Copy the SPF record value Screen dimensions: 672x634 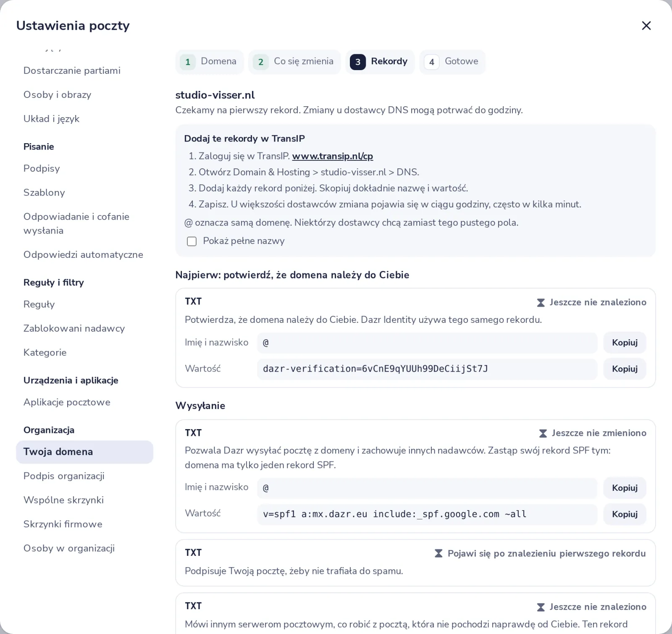coord(625,514)
